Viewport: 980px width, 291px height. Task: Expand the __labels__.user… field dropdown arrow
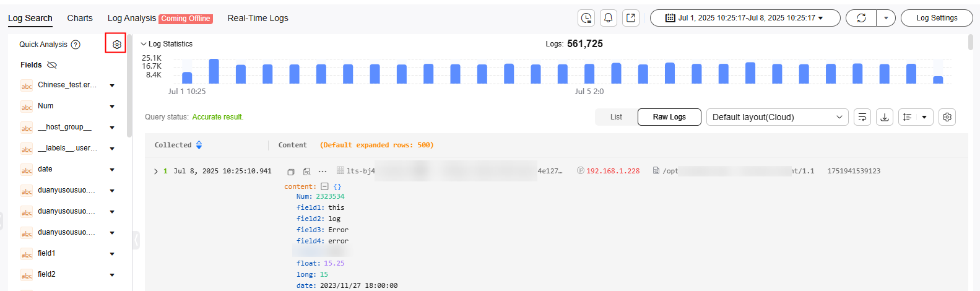point(112,149)
